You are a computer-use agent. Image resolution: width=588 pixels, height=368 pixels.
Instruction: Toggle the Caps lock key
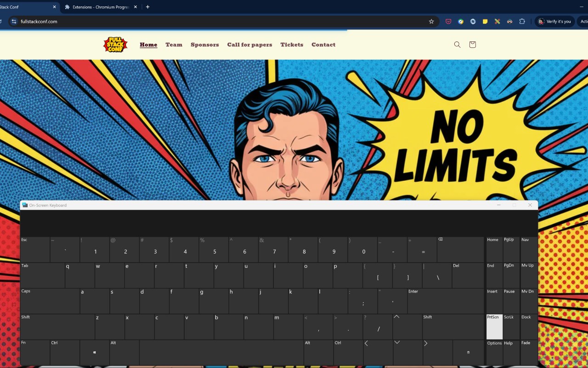[x=50, y=301]
